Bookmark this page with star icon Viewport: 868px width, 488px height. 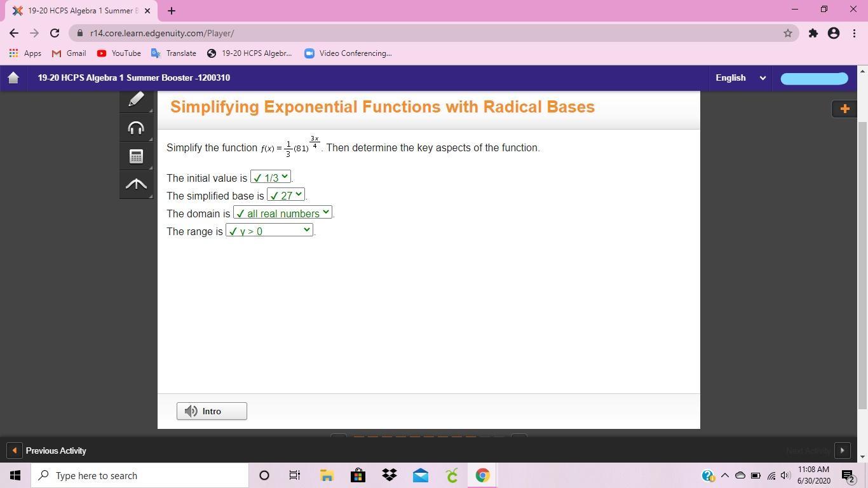pyautogui.click(x=787, y=33)
